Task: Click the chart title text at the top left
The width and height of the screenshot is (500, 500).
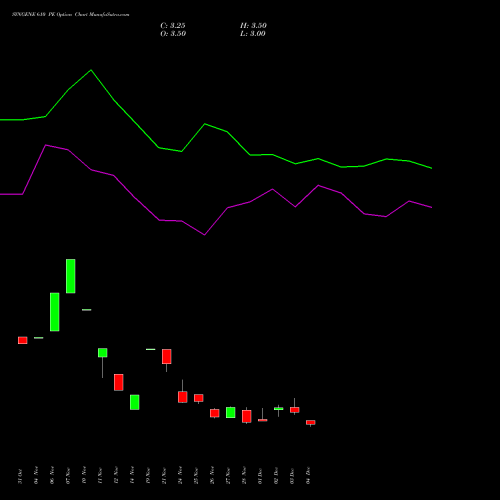Action: (71, 15)
